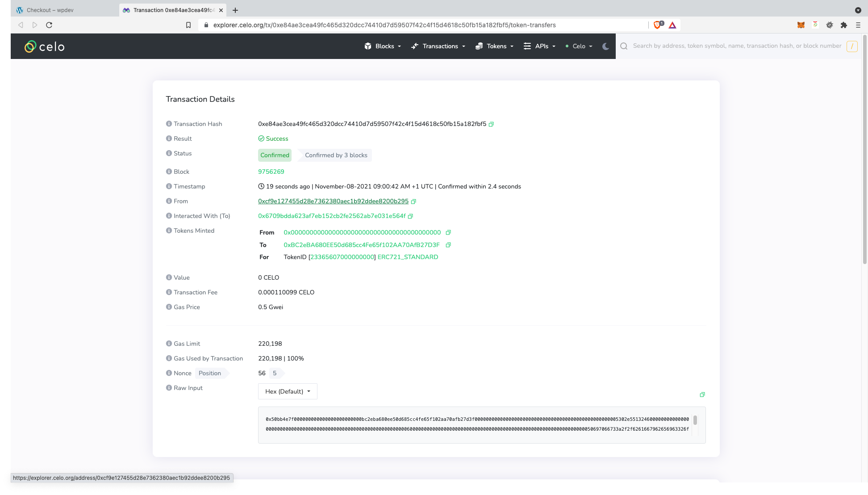Click copy icon next to transaction hash
The width and height of the screenshot is (868, 495).
[x=491, y=124]
